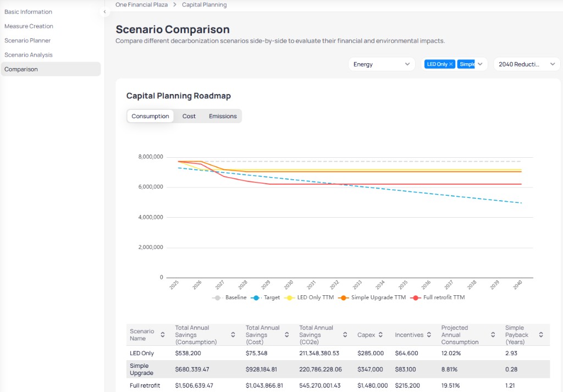Remove the LED Only tag

[451, 64]
